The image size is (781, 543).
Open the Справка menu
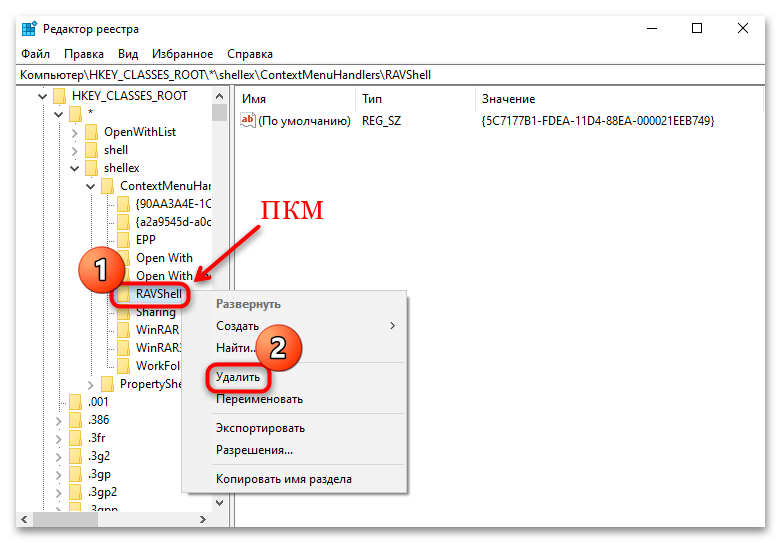250,54
